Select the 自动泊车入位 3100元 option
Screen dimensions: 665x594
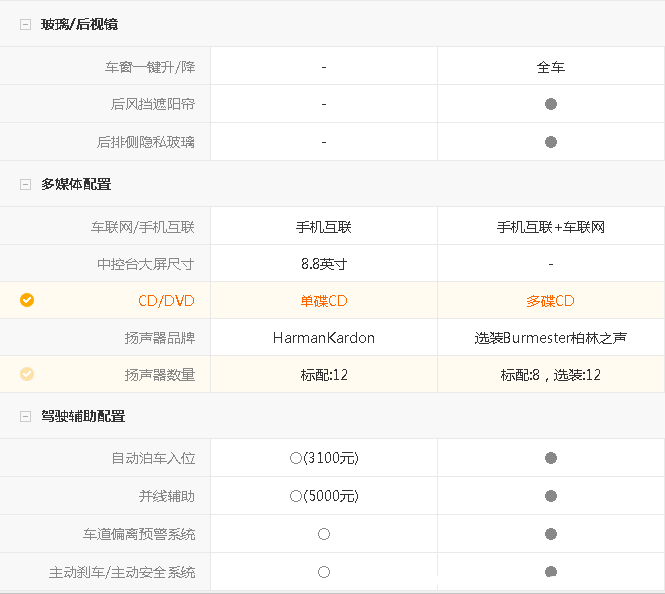click(x=324, y=458)
